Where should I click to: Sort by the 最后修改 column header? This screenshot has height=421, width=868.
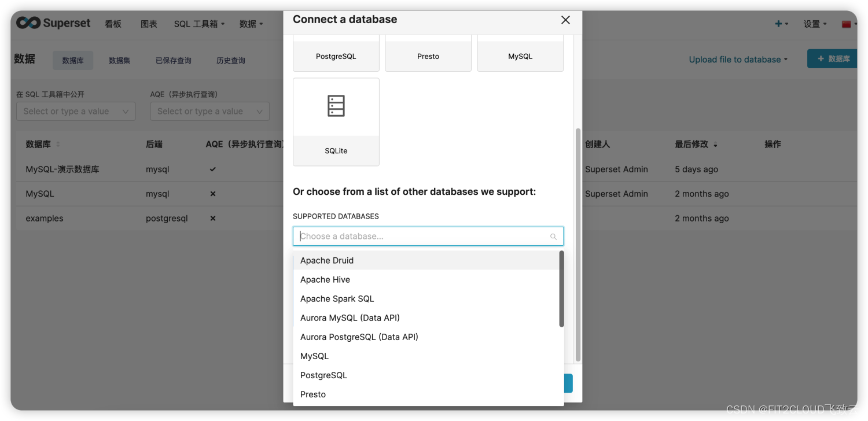696,144
